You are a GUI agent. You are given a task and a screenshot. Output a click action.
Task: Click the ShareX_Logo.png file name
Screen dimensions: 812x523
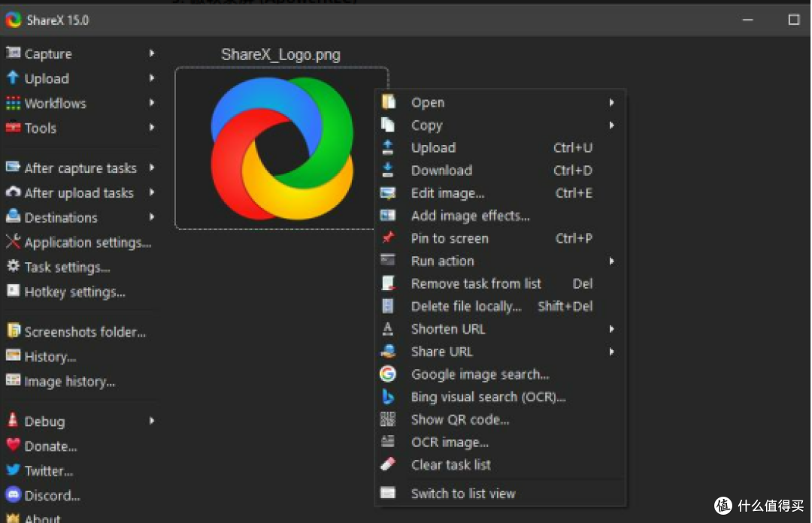click(x=280, y=54)
